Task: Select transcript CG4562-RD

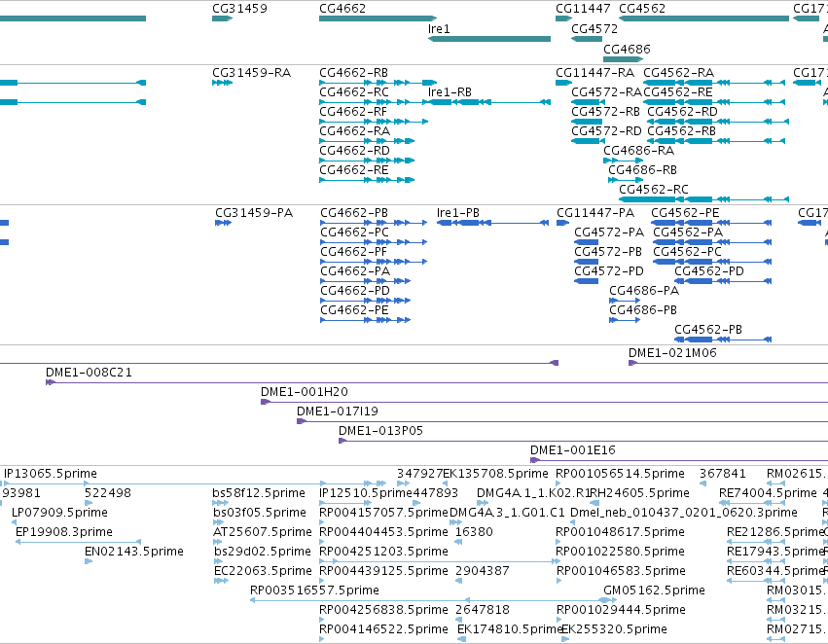Action: [x=718, y=122]
